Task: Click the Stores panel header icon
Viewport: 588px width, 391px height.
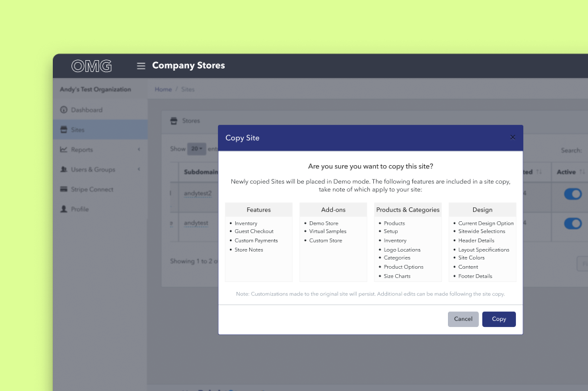Action: (173, 120)
